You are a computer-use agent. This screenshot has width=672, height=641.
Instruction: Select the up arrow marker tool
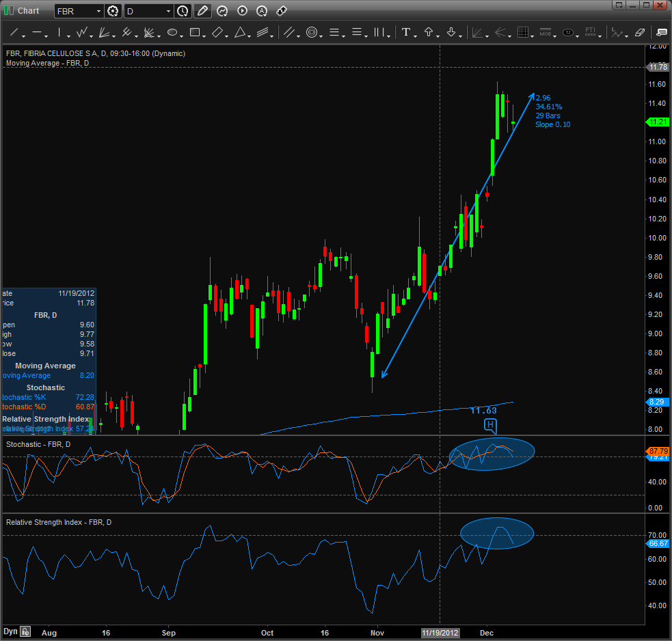429,32
